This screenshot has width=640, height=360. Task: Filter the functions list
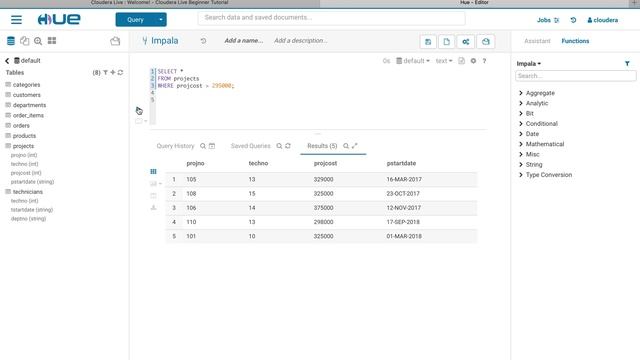(x=627, y=64)
